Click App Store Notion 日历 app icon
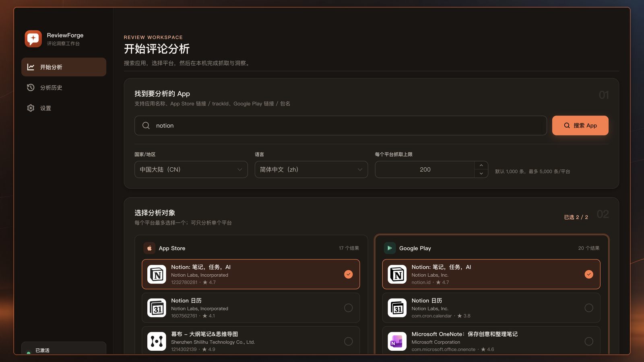This screenshot has width=644, height=362. [157, 308]
